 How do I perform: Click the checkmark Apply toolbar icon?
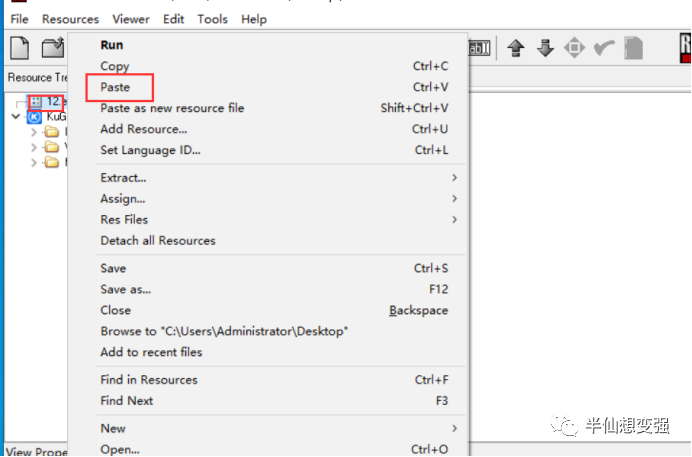604,48
